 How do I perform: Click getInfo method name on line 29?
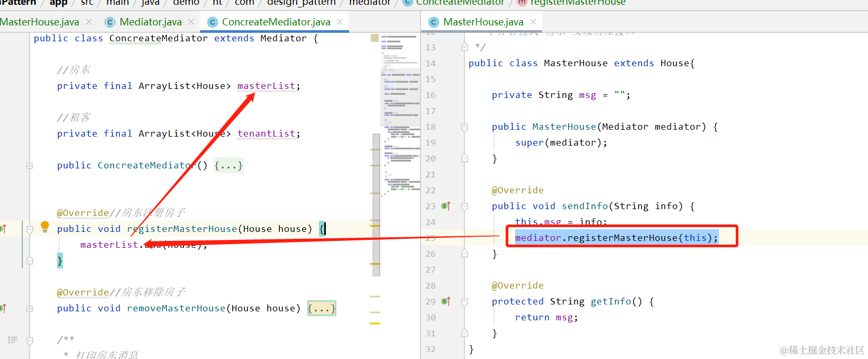coord(611,301)
